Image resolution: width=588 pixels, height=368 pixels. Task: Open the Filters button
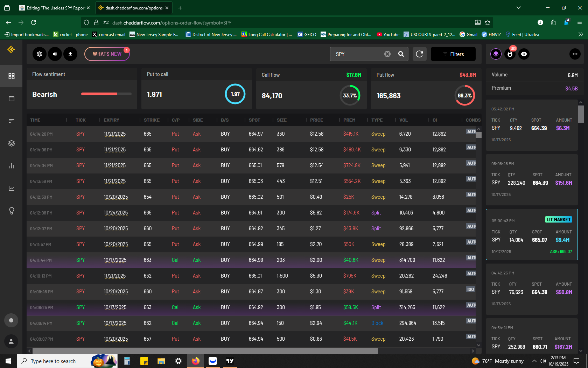(453, 54)
